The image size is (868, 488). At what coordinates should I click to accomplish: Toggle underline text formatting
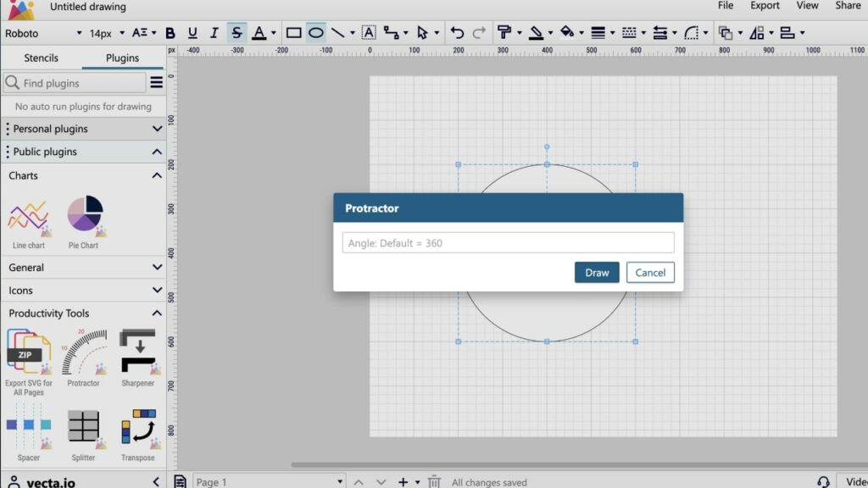192,32
